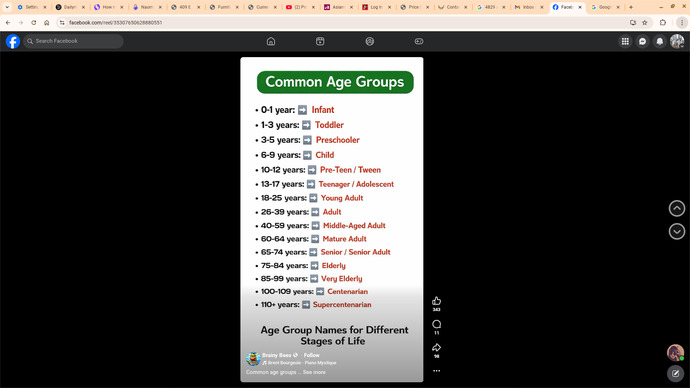Expand caption with See more
The height and width of the screenshot is (388, 690).
(x=314, y=372)
